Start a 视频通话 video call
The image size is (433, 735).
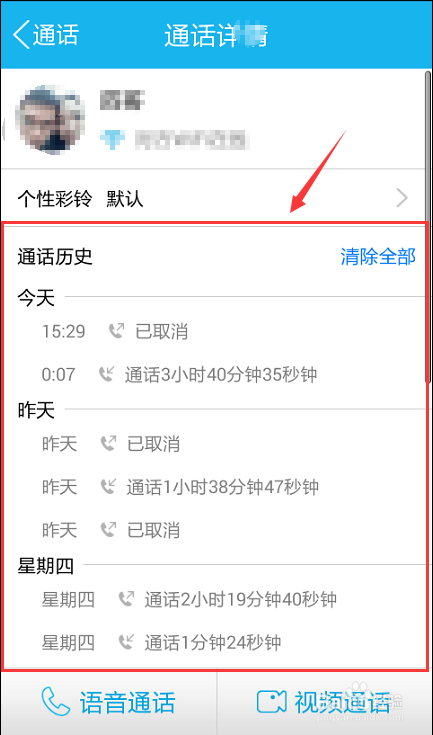click(325, 701)
